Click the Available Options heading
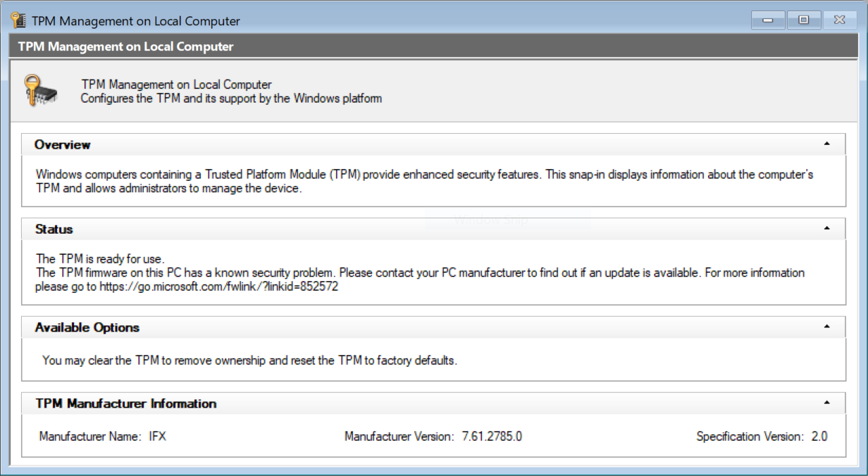Image resolution: width=868 pixels, height=476 pixels. [87, 327]
